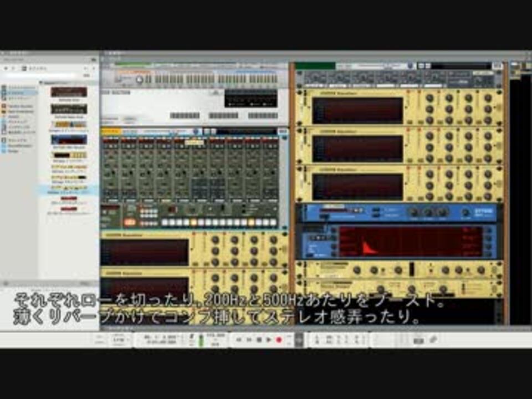Adjust the MClass Compressor Ratio knob
The width and height of the screenshot is (532, 399).
pyautogui.click(x=398, y=270)
